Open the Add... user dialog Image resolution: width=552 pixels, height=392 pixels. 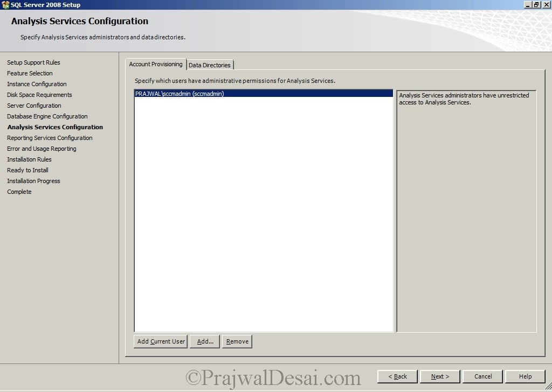[x=205, y=341]
